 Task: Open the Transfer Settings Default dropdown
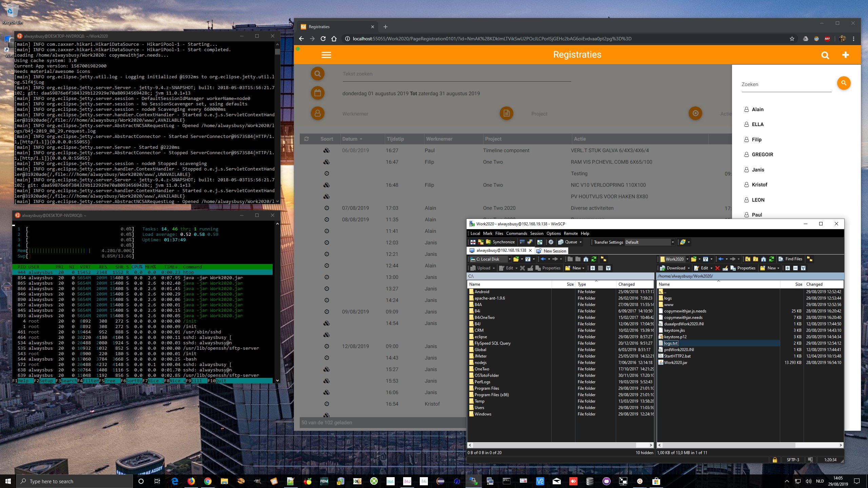click(x=673, y=242)
